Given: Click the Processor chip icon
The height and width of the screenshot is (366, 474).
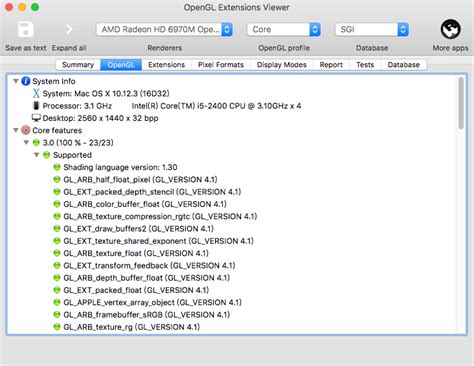Looking at the screenshot, I should 36,106.
